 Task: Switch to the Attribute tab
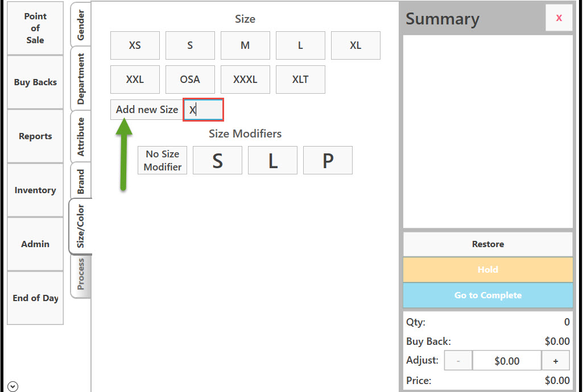pos(81,136)
